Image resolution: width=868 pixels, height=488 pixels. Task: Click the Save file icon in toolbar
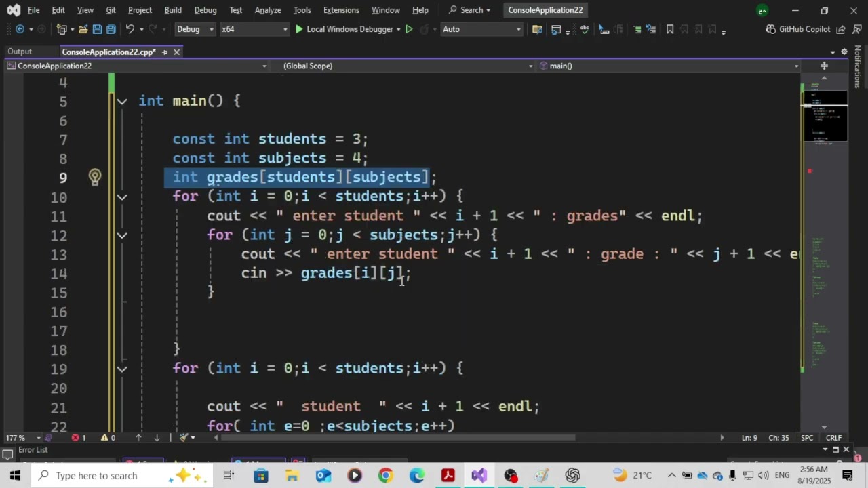[97, 29]
